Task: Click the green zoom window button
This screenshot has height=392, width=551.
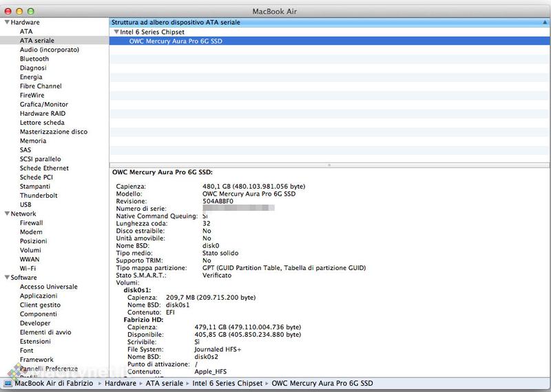Action: point(31,12)
